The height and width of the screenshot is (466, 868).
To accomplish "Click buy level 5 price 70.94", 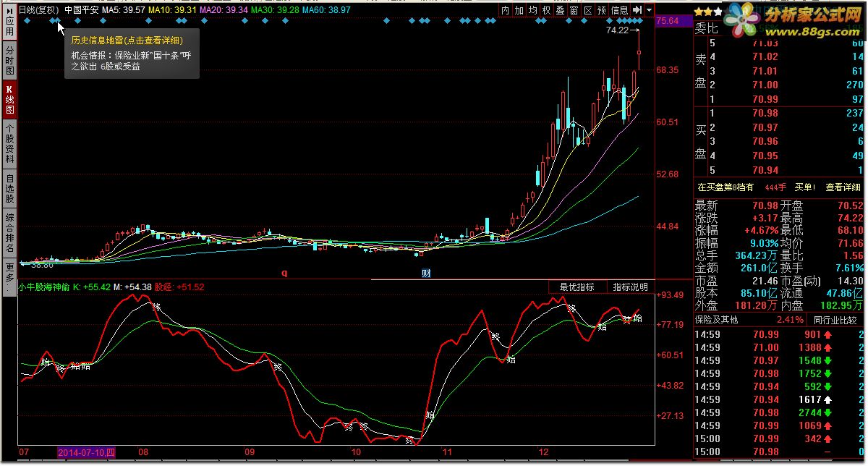I will (x=765, y=171).
